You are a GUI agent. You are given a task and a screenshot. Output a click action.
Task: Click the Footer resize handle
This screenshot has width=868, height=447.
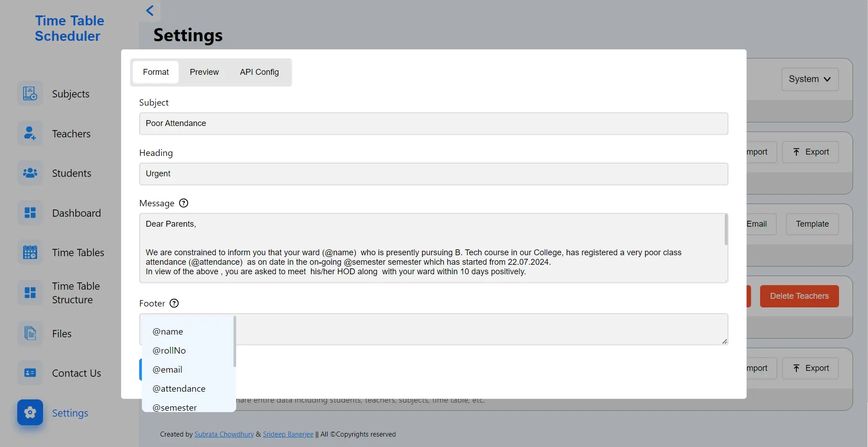[x=725, y=341]
